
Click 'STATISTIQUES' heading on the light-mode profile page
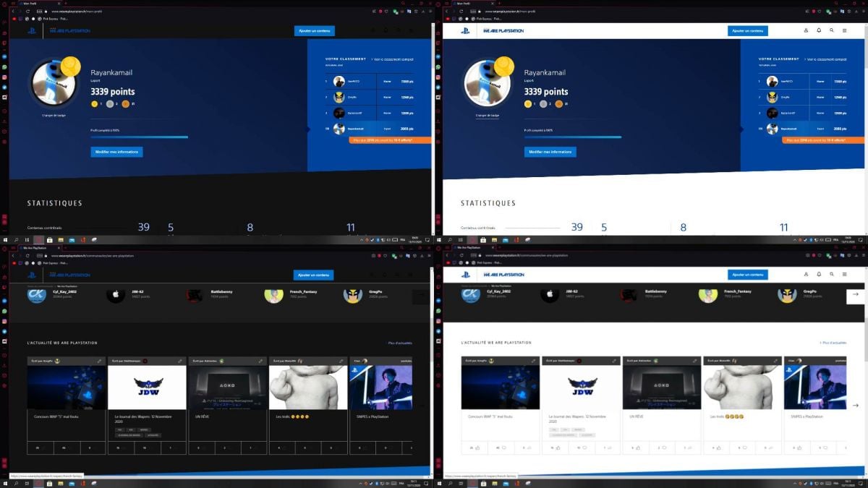click(488, 203)
